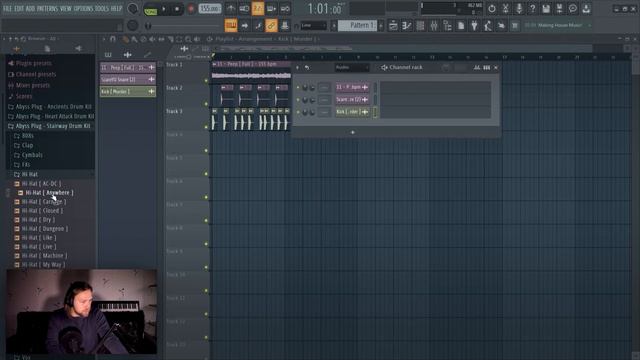Add a channel with plus button
This screenshot has height=360, width=640.
(353, 132)
